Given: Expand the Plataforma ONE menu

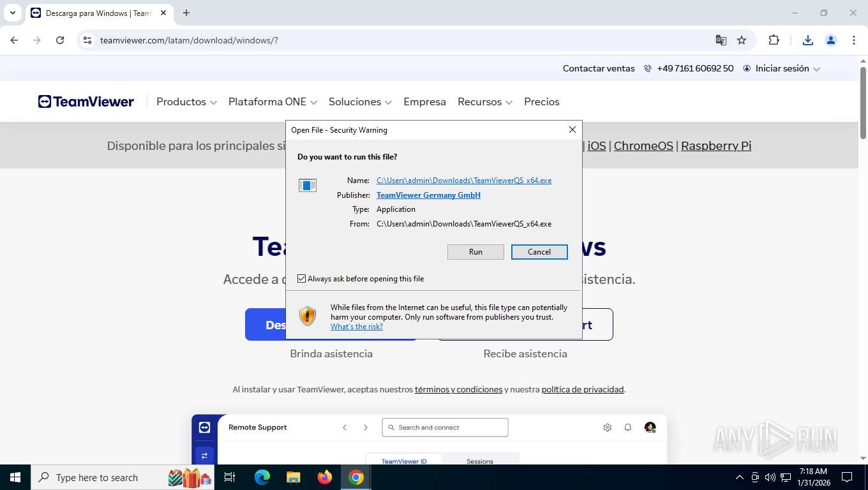Looking at the screenshot, I should 273,101.
